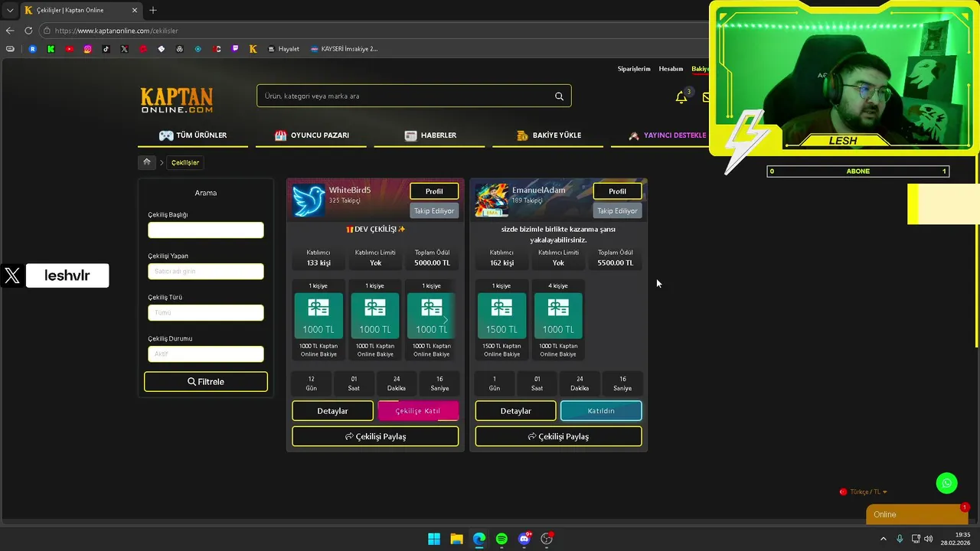The image size is (980, 551).
Task: Open TÜM ÜRÜNLER menu
Action: [193, 135]
